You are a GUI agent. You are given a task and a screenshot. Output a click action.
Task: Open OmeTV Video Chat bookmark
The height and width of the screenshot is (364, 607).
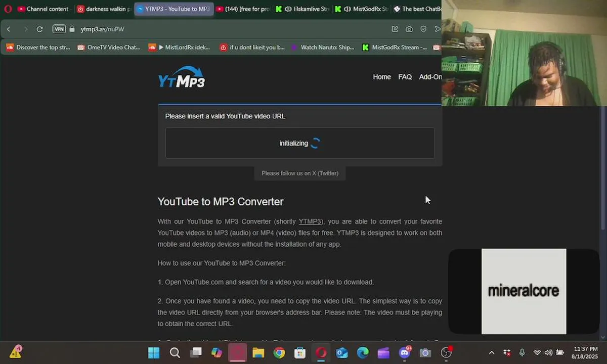109,48
